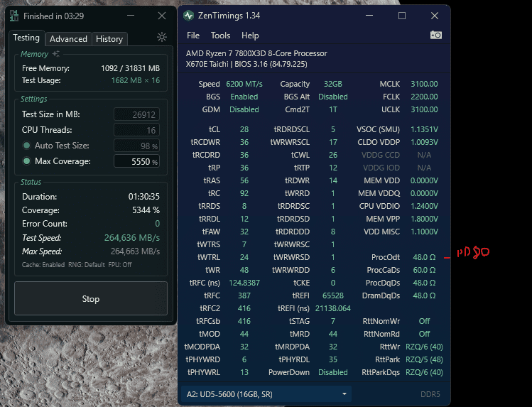Viewport: 532px width, 407px height.
Task: Open the memory module A2 dropdown
Action: tap(266, 394)
